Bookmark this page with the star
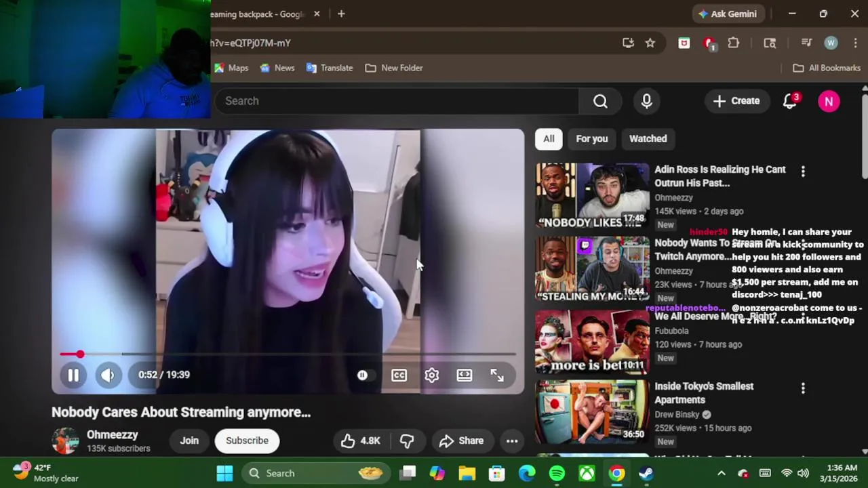This screenshot has width=868, height=488. click(x=650, y=43)
